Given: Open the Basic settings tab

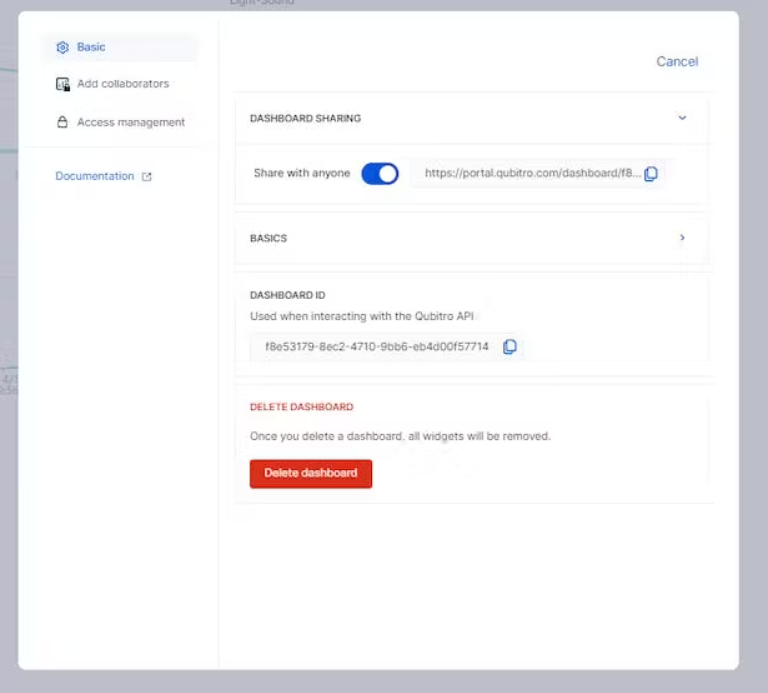Looking at the screenshot, I should [120, 48].
